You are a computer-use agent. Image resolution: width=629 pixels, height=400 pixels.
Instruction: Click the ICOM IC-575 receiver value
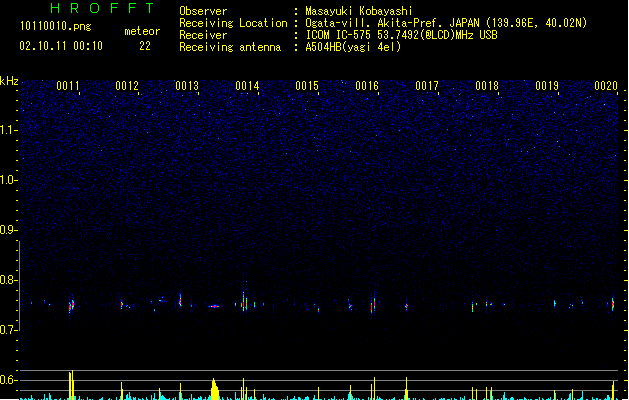pyautogui.click(x=401, y=35)
